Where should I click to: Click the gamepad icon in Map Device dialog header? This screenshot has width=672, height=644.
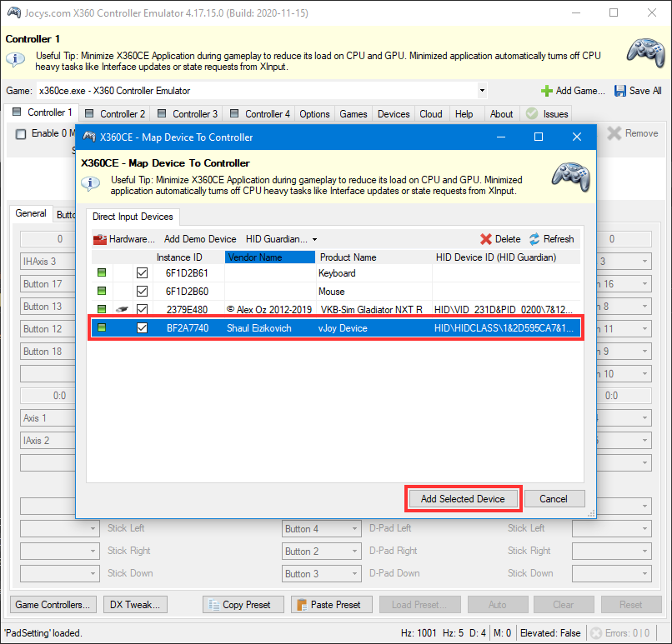tap(571, 177)
